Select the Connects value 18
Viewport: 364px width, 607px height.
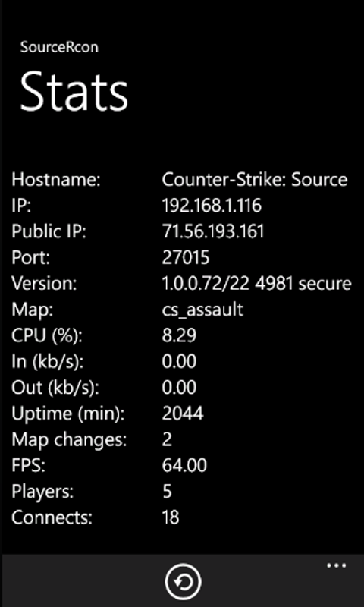point(171,517)
